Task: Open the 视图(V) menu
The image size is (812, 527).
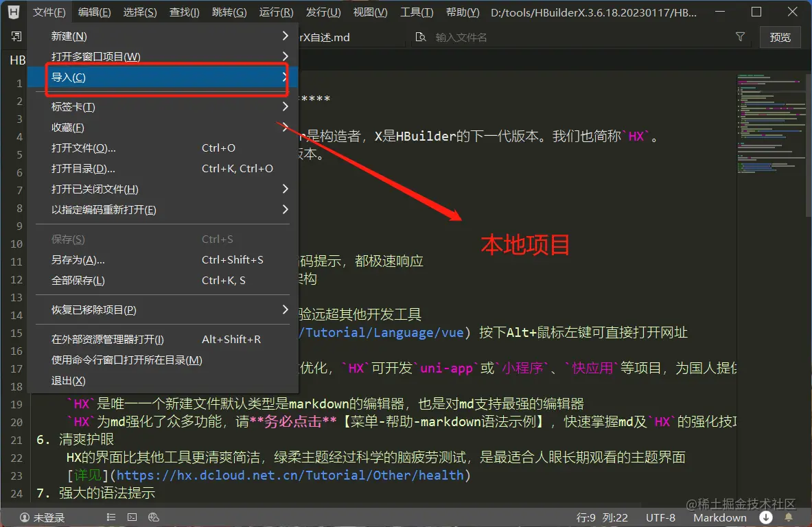Action: [370, 12]
